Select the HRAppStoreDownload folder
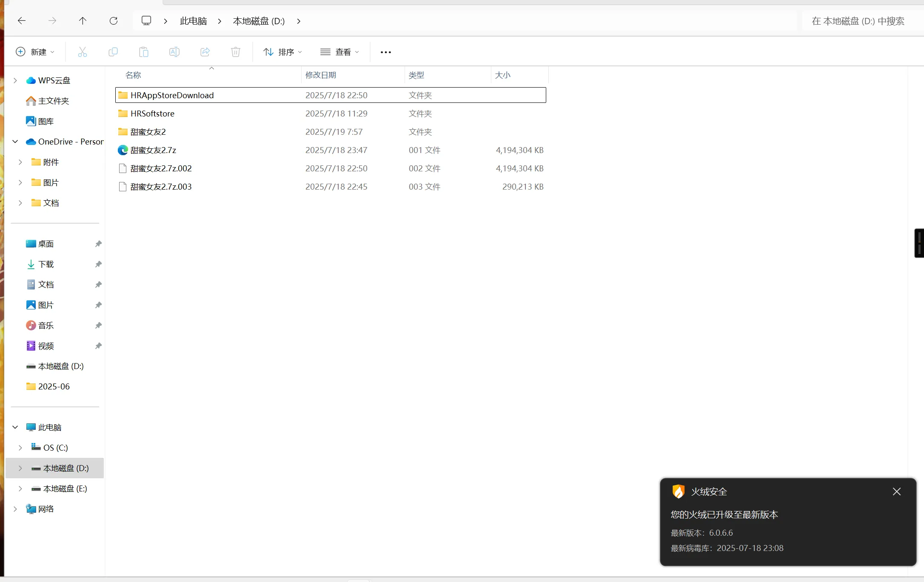The image size is (924, 582). 331,95
